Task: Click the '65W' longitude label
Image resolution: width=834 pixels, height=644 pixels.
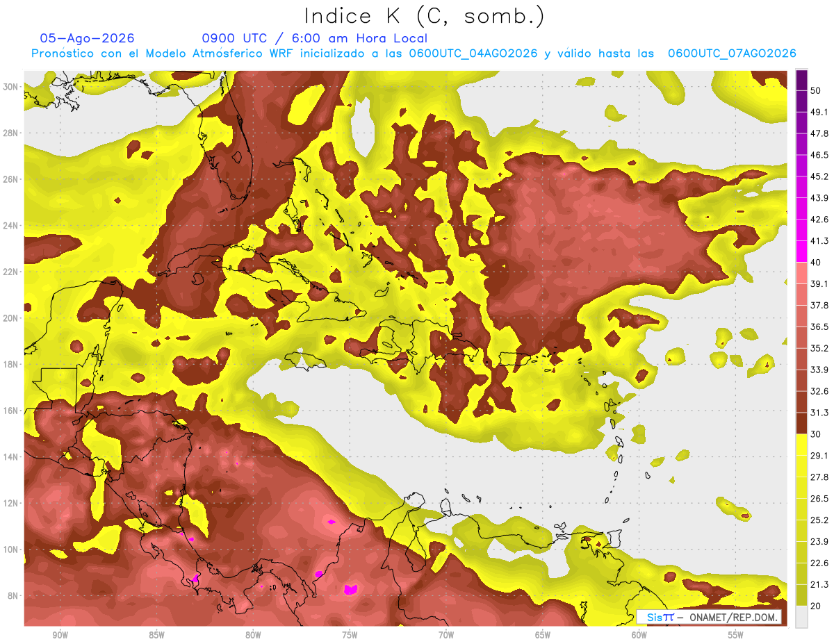Action: coord(543,635)
